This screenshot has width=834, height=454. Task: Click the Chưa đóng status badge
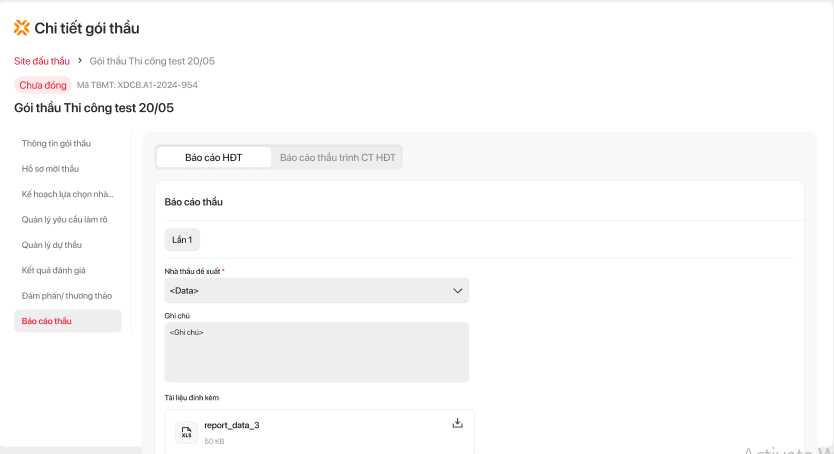coord(43,85)
